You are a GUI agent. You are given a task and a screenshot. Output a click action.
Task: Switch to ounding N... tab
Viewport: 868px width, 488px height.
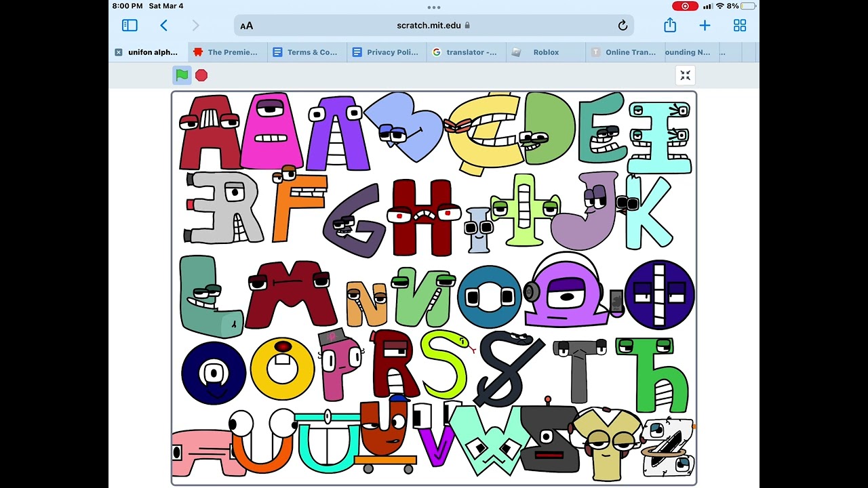coord(693,52)
